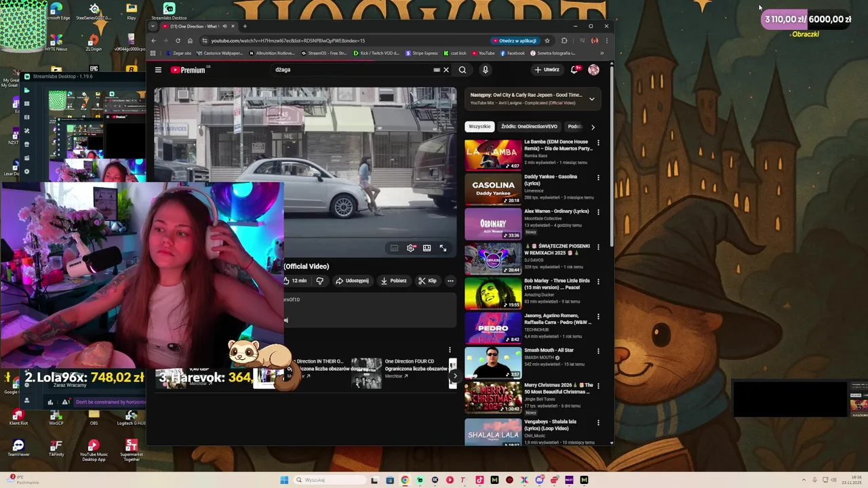Dislike the One Direction video

[319, 281]
